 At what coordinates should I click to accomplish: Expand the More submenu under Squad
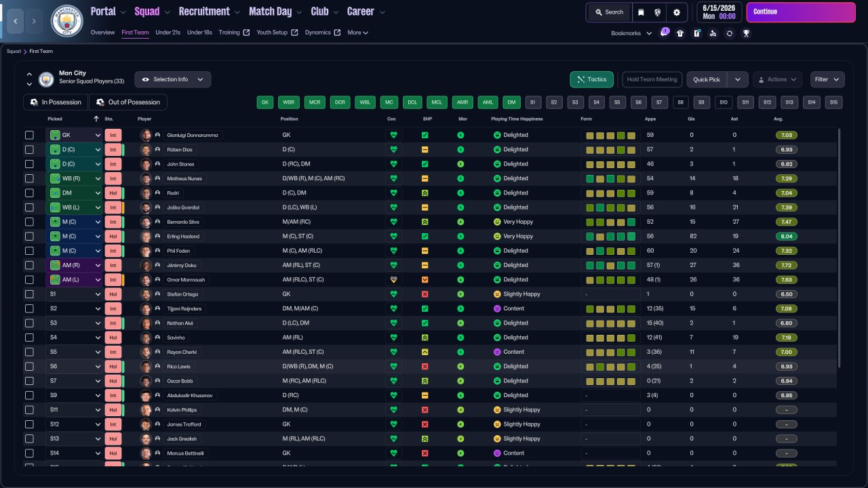click(357, 33)
